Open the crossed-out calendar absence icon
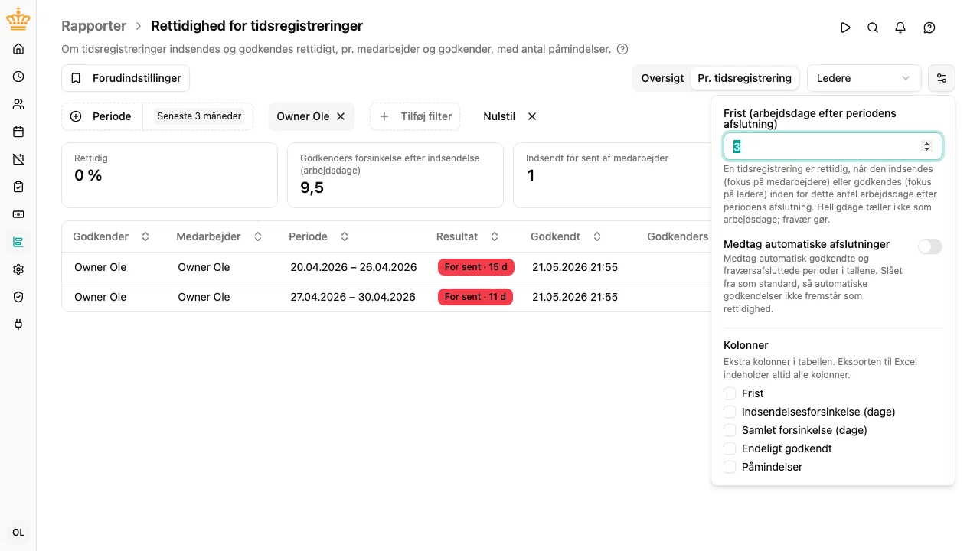The width and height of the screenshot is (980, 551). [x=18, y=159]
